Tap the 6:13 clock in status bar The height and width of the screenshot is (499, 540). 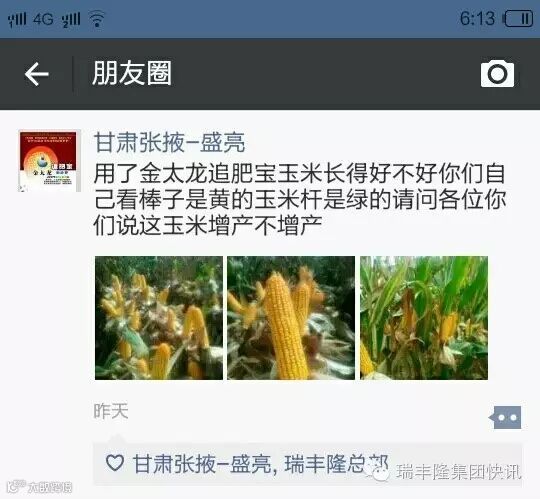pyautogui.click(x=477, y=18)
